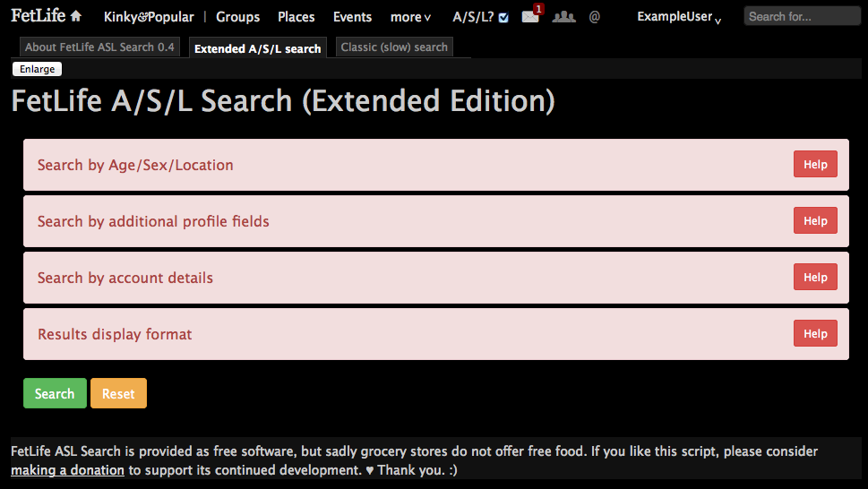
Task: Open Kinky&Popular page
Action: tap(149, 17)
